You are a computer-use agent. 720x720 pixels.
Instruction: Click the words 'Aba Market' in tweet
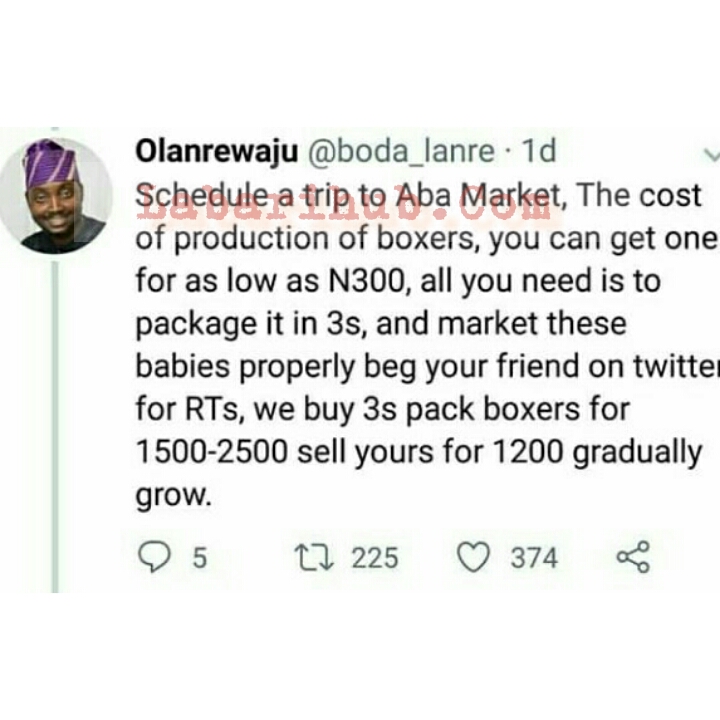(x=478, y=196)
